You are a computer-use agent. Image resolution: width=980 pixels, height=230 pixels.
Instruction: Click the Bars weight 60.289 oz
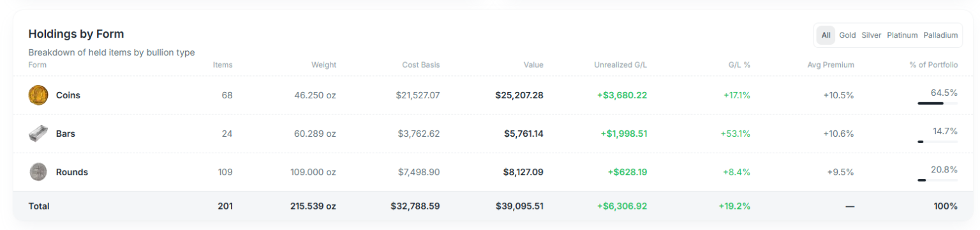point(315,134)
